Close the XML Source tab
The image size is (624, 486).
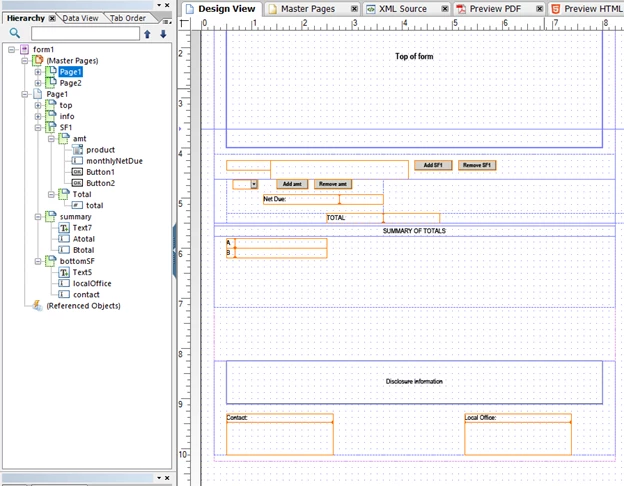pos(445,9)
